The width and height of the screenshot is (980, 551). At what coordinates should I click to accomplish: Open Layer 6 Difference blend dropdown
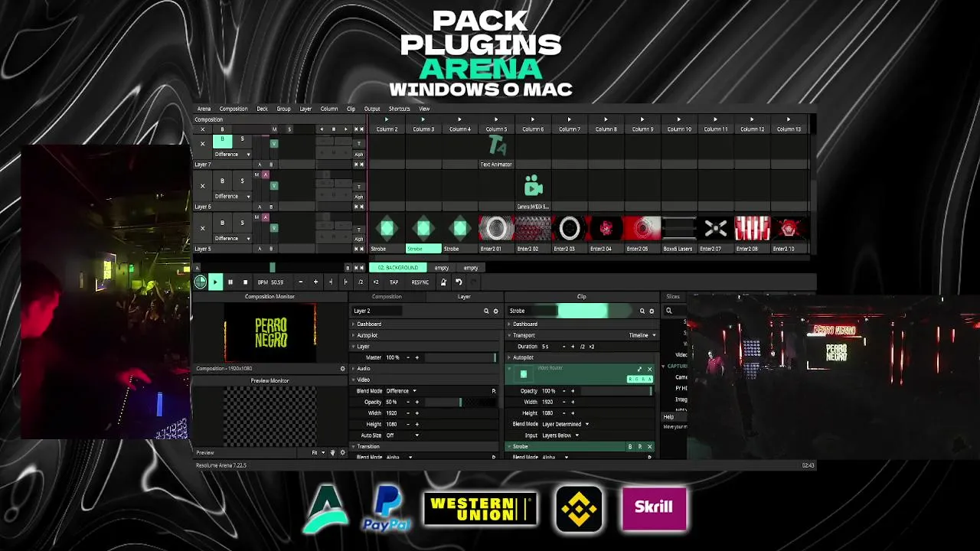tap(232, 197)
